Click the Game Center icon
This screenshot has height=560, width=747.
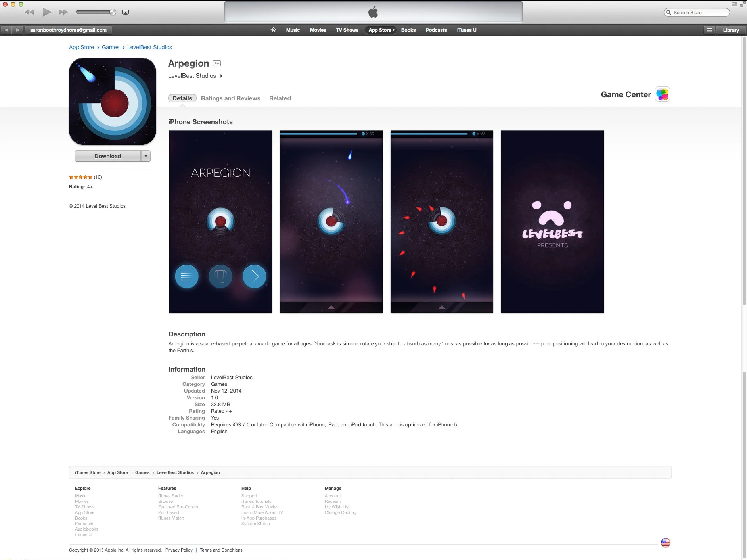(x=663, y=94)
